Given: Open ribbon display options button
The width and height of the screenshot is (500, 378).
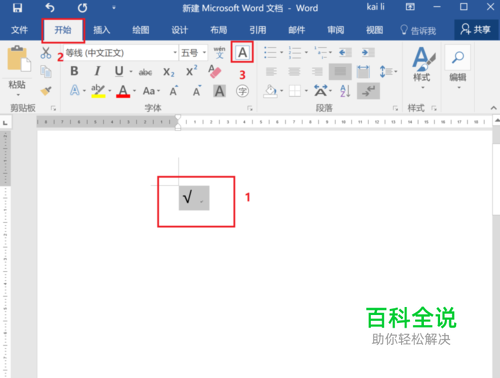Looking at the screenshot, I should click(x=410, y=7).
